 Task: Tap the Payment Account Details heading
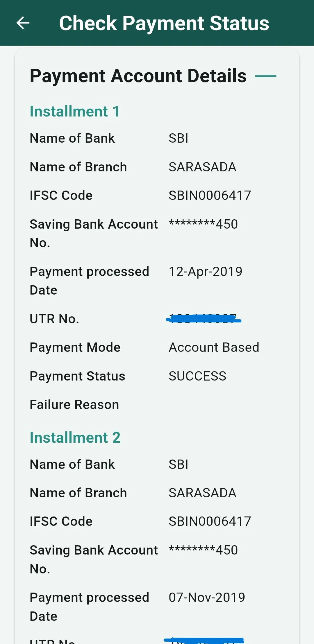pyautogui.click(x=138, y=76)
